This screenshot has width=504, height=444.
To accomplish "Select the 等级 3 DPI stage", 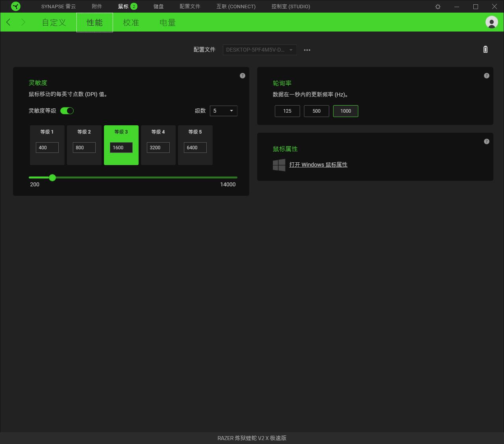I will point(121,145).
